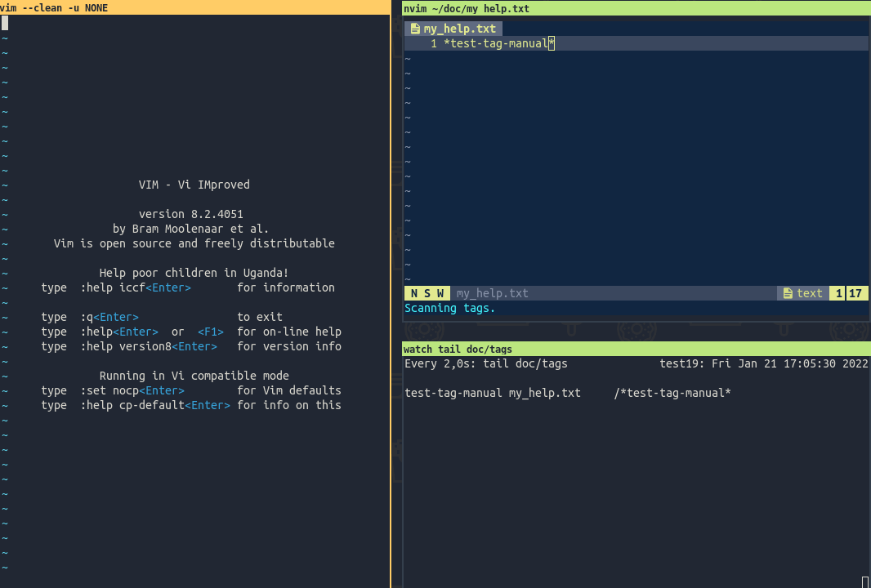Click the ':set nocp<Enter>' command text

point(132,391)
